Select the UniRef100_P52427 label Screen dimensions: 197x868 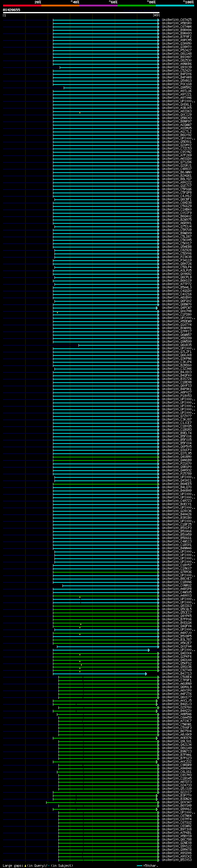click(177, 50)
